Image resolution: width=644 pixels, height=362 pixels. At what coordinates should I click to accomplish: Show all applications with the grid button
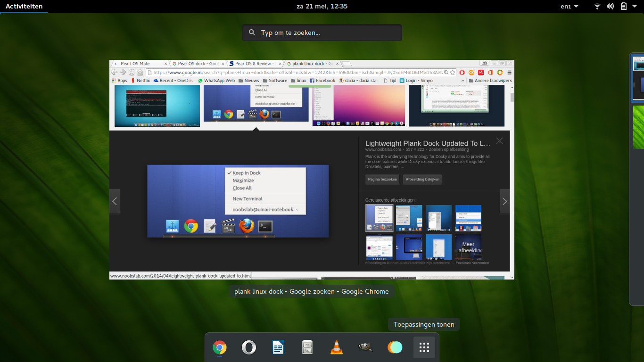coord(424,348)
